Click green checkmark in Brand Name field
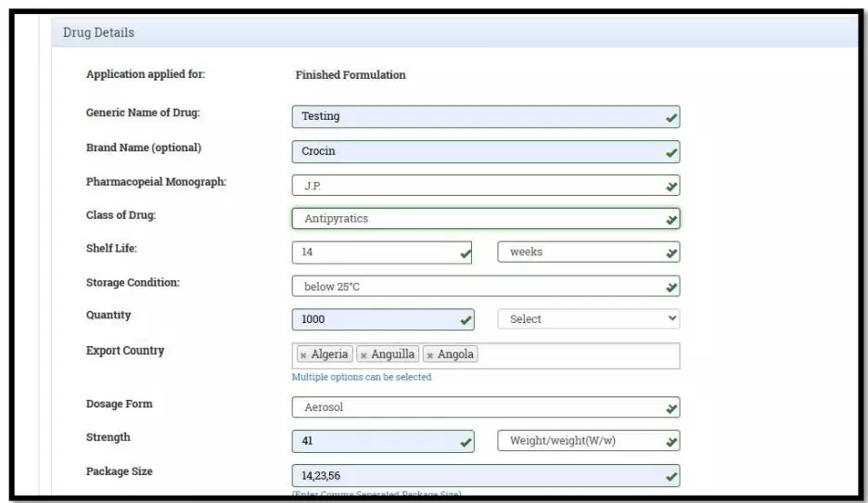The image size is (868, 503). pos(671,152)
